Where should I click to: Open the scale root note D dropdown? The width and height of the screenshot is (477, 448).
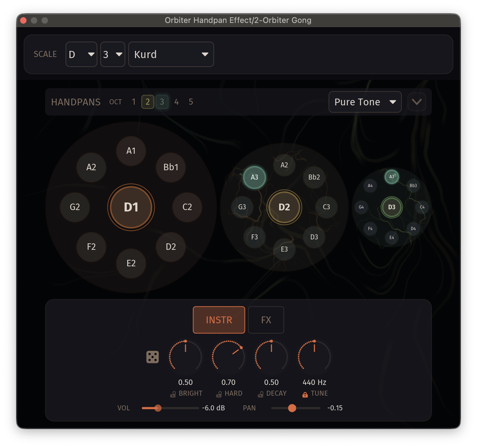[81, 54]
